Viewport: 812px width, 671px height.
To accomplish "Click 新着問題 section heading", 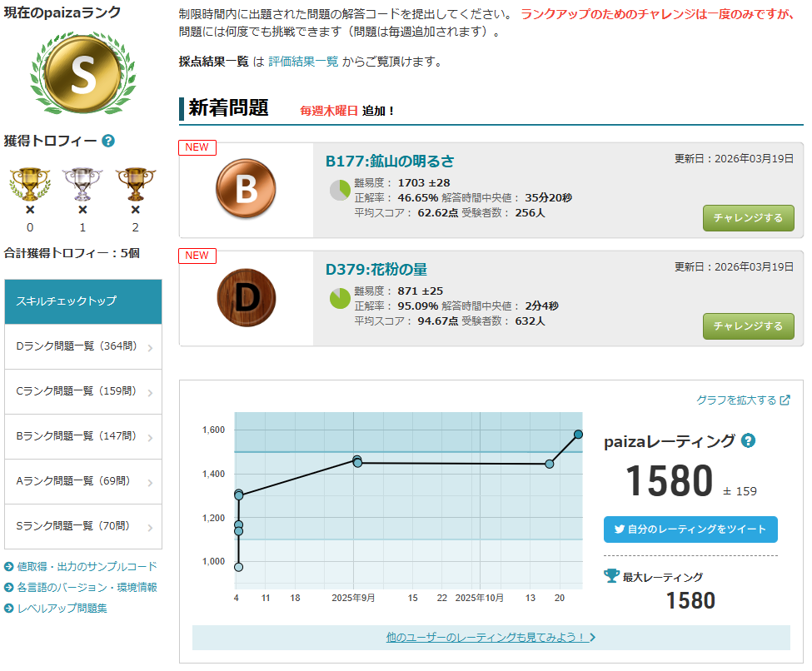I will (x=228, y=107).
